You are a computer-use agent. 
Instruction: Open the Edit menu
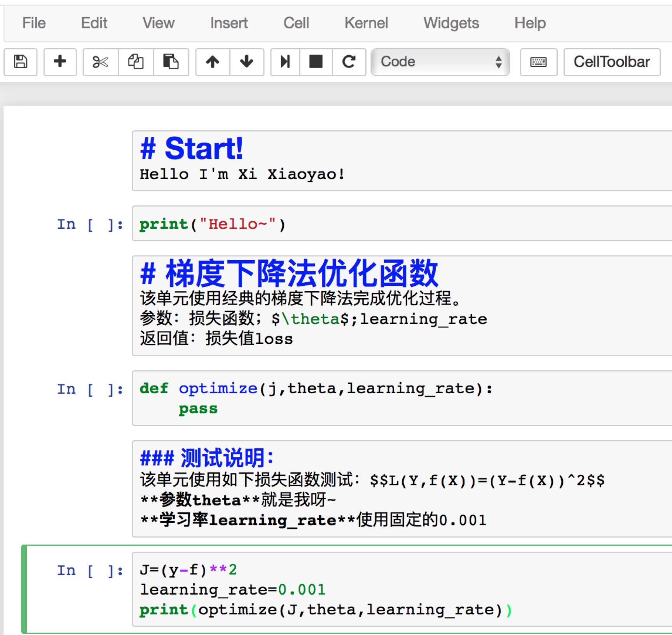click(94, 23)
